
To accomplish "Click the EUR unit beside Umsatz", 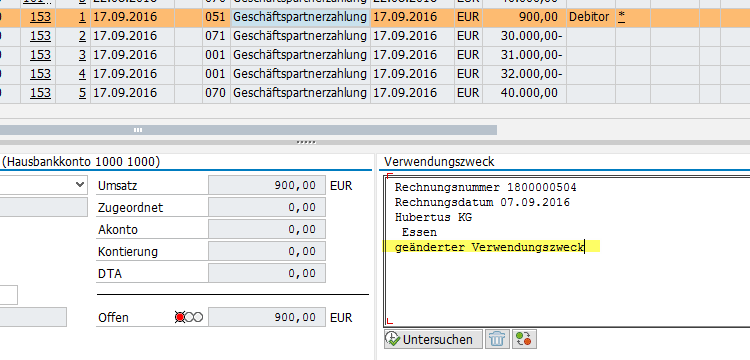I will tap(341, 185).
